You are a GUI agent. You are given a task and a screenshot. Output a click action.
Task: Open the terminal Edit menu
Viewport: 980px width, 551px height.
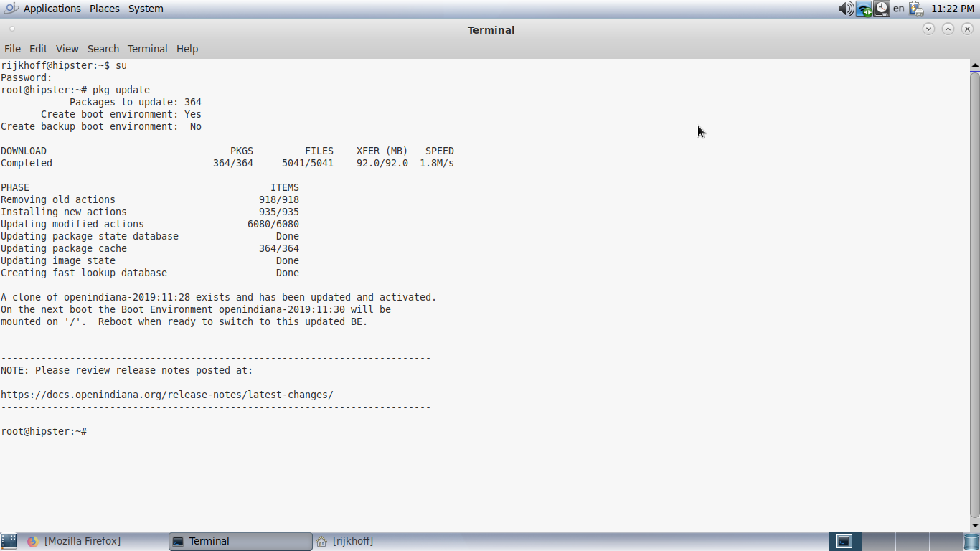point(38,49)
